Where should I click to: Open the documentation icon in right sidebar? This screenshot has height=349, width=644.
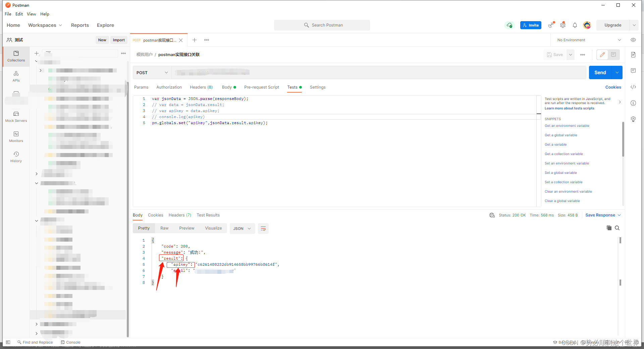point(633,55)
